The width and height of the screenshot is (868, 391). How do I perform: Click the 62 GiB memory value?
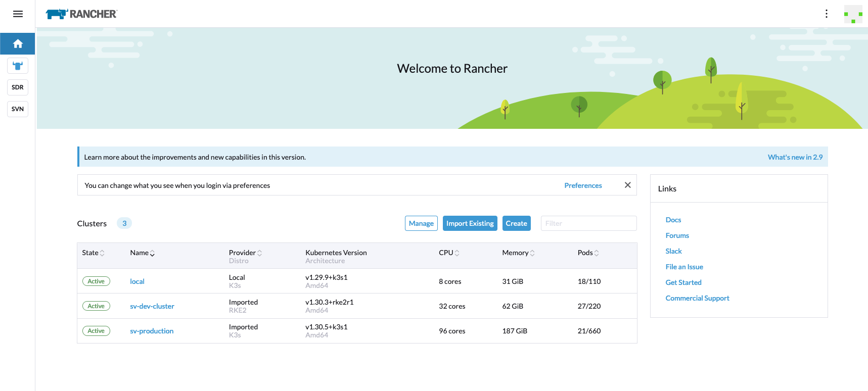click(513, 306)
